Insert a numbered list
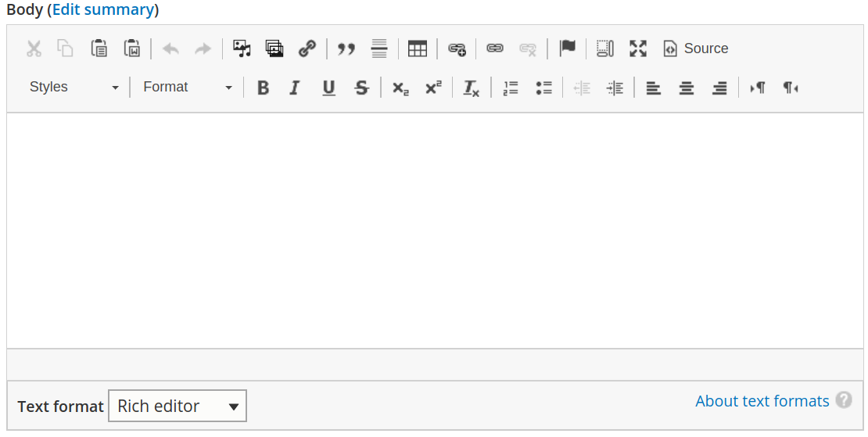 (511, 88)
